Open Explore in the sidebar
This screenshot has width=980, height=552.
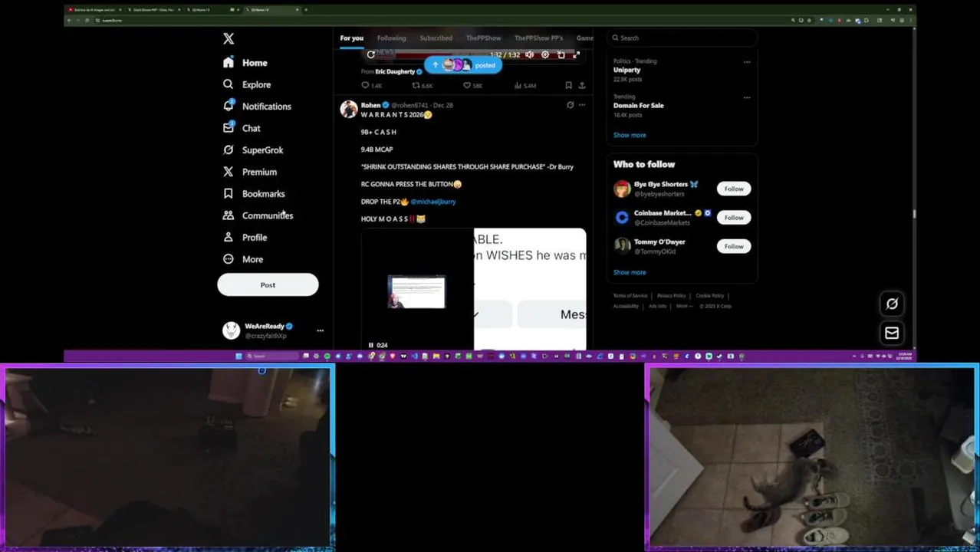[x=247, y=84]
